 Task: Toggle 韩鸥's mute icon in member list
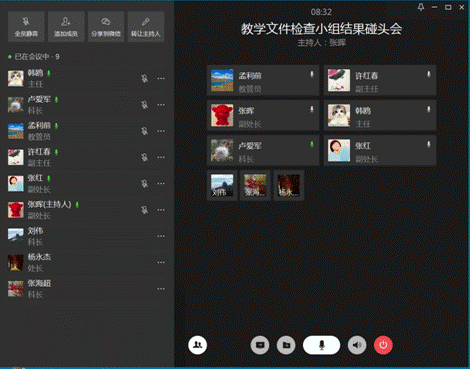[x=144, y=78]
